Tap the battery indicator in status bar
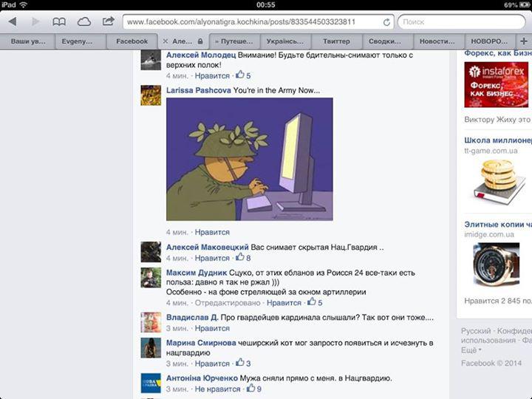This screenshot has height=399, width=532. pos(524,4)
